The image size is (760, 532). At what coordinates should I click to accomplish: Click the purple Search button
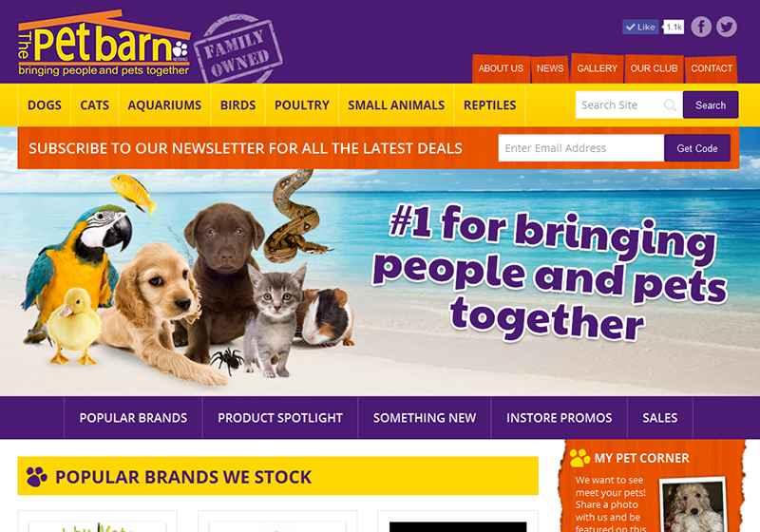click(711, 104)
